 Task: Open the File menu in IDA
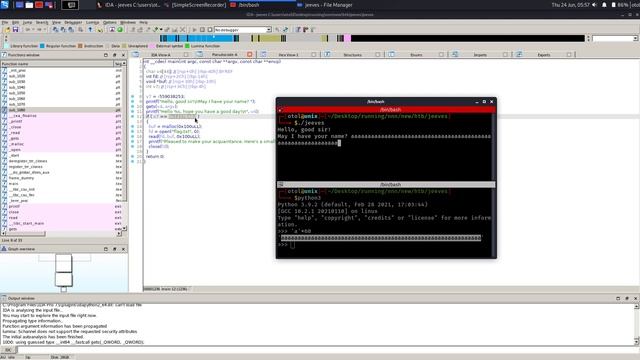coord(4,22)
